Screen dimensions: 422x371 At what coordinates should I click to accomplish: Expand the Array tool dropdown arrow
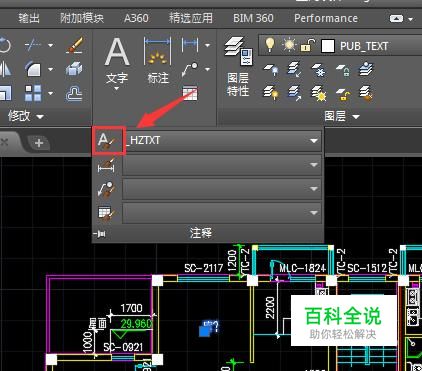(50, 93)
